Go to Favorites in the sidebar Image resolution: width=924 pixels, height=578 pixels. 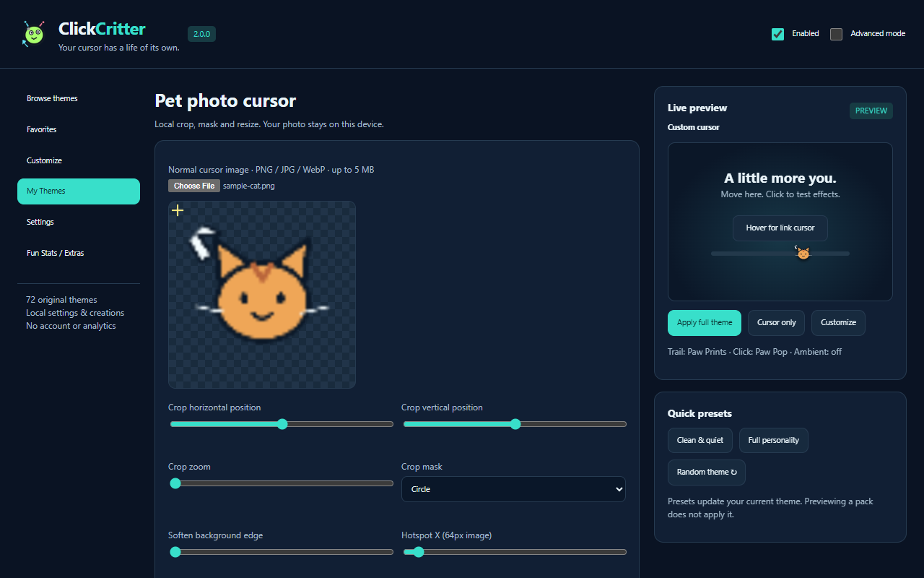pos(79,129)
